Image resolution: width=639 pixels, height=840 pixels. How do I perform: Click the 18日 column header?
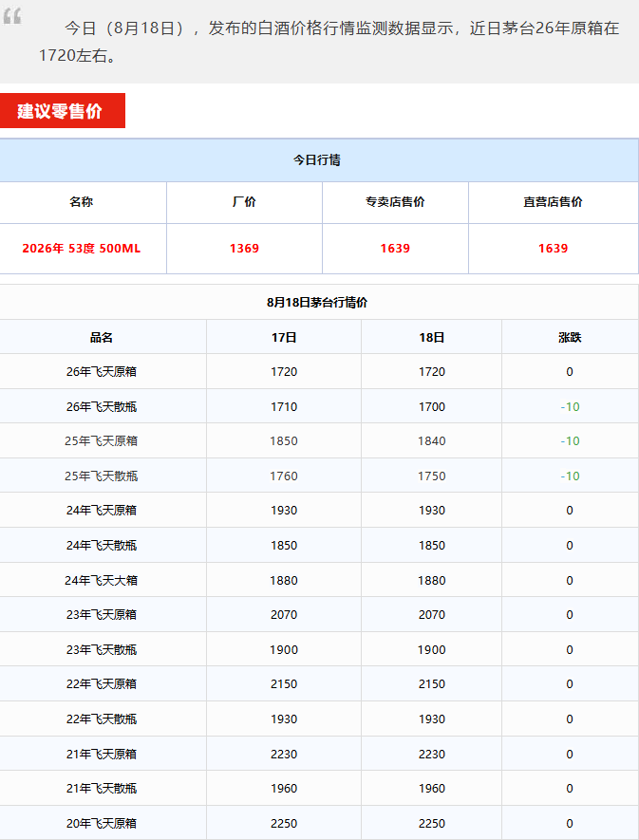point(432,338)
